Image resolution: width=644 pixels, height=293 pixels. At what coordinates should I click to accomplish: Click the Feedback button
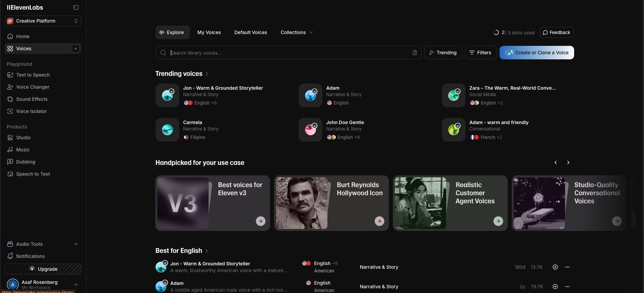click(x=557, y=32)
